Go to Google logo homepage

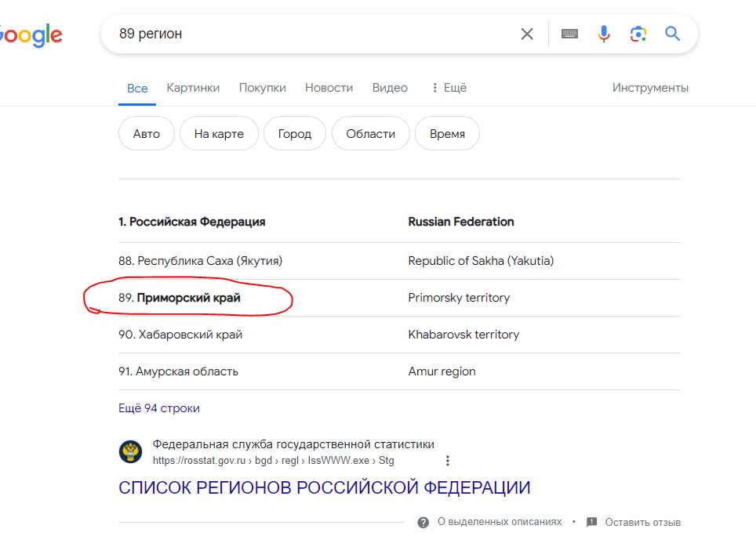click(x=31, y=35)
